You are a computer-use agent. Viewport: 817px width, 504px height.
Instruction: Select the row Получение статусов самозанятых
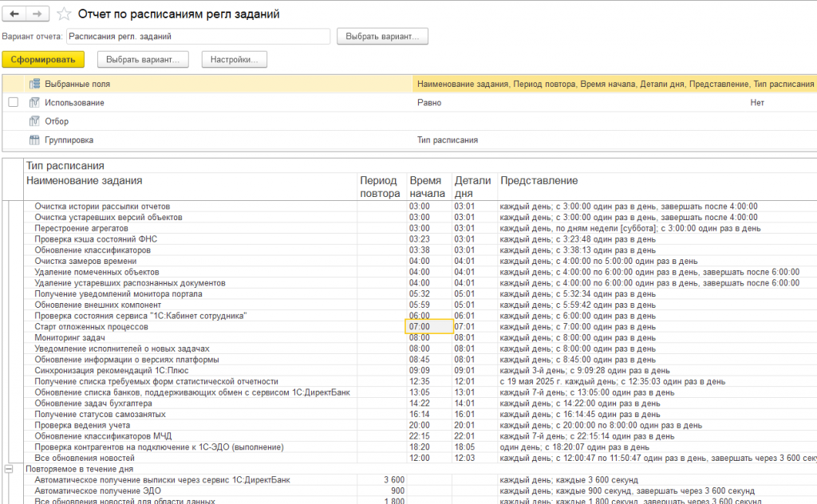tap(100, 415)
